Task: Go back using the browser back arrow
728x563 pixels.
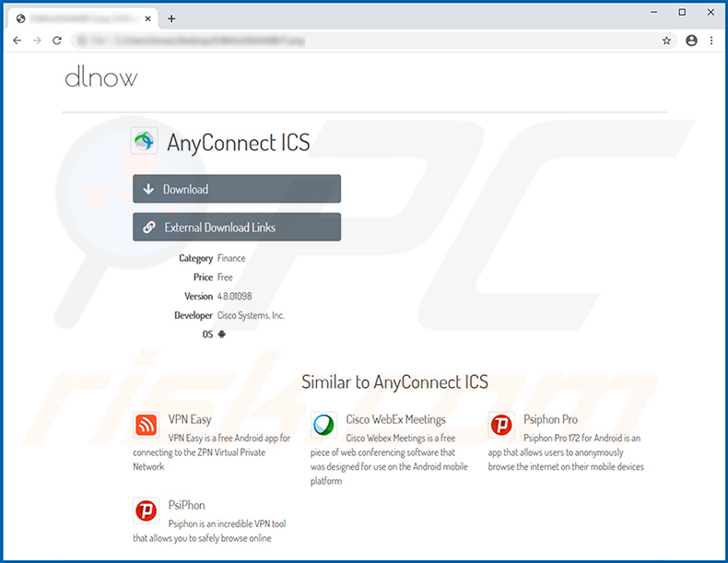Action: [x=18, y=41]
